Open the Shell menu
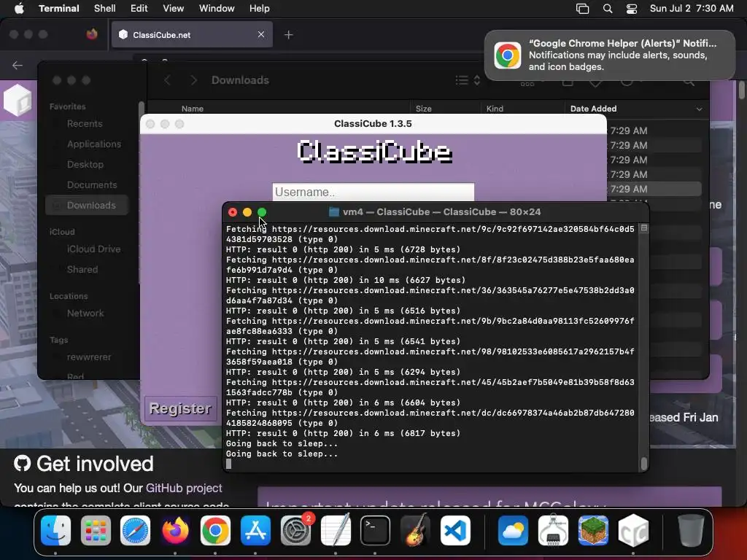747x560 pixels. 105,9
